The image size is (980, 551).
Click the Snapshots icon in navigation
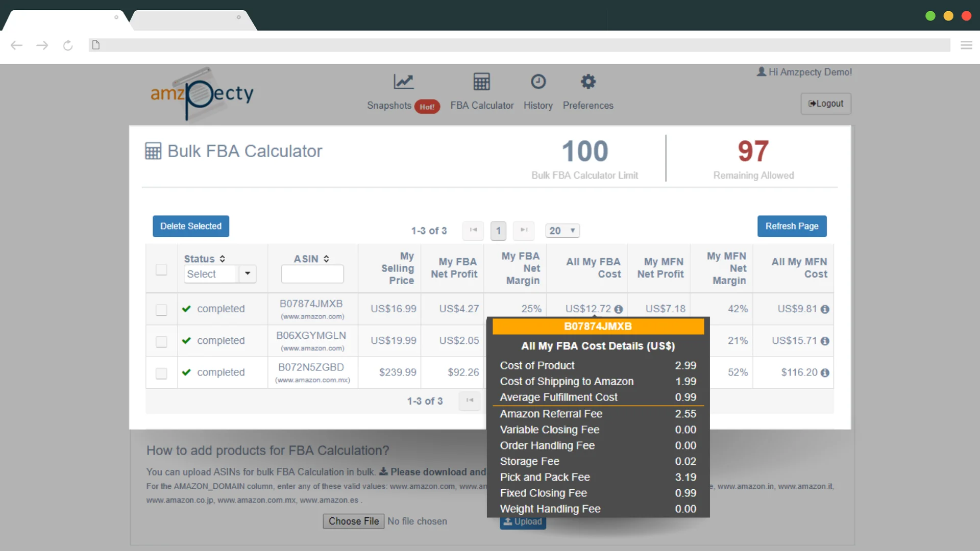coord(403,82)
